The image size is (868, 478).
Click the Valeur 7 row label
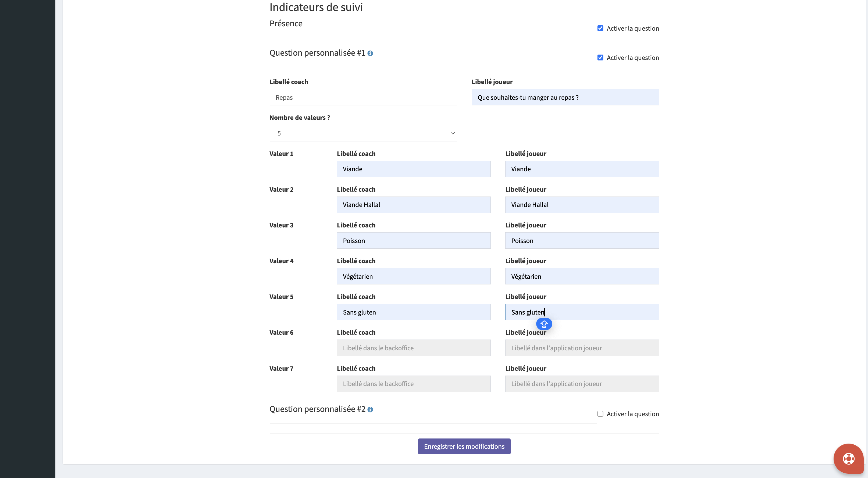(281, 369)
